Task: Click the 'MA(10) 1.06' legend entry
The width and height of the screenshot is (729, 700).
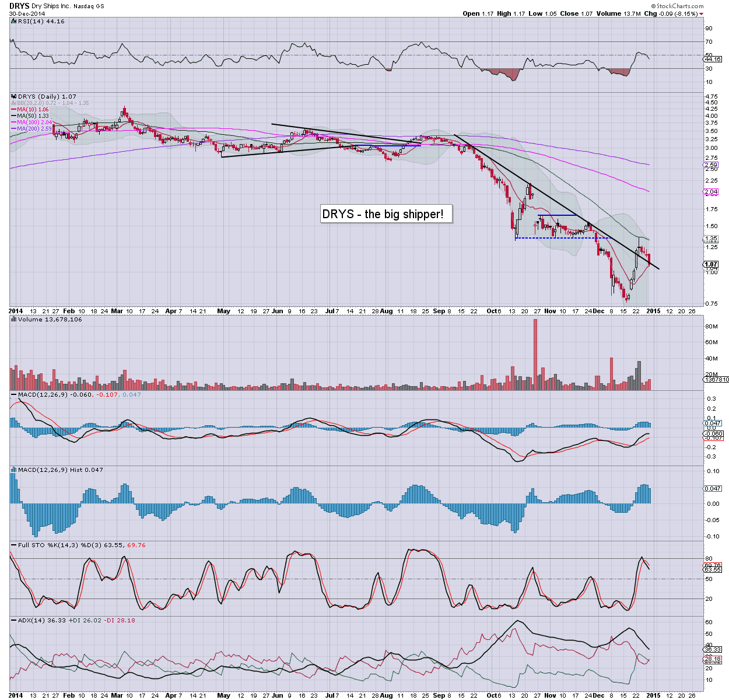Action: point(33,109)
